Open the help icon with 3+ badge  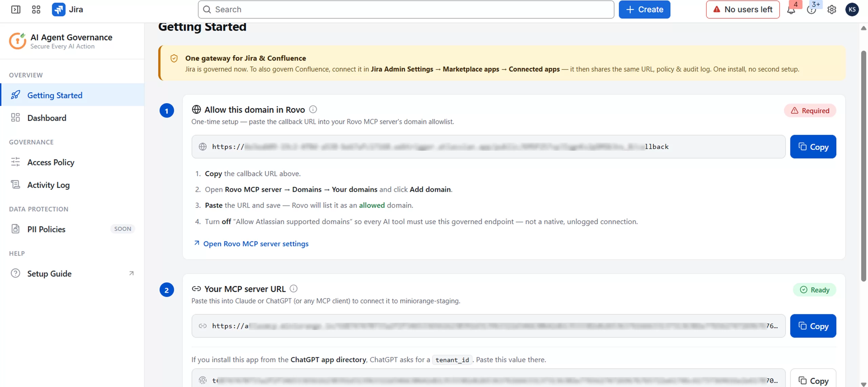[x=811, y=10]
